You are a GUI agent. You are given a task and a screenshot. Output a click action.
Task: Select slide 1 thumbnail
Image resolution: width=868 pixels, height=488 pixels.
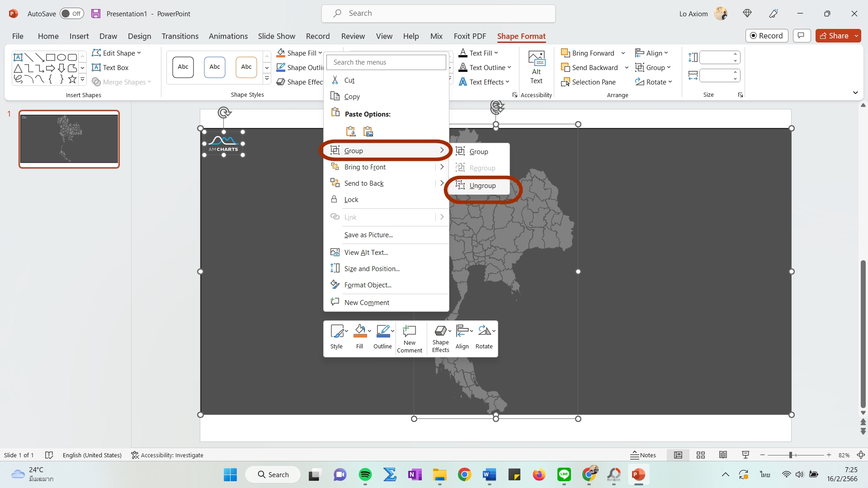tap(69, 139)
